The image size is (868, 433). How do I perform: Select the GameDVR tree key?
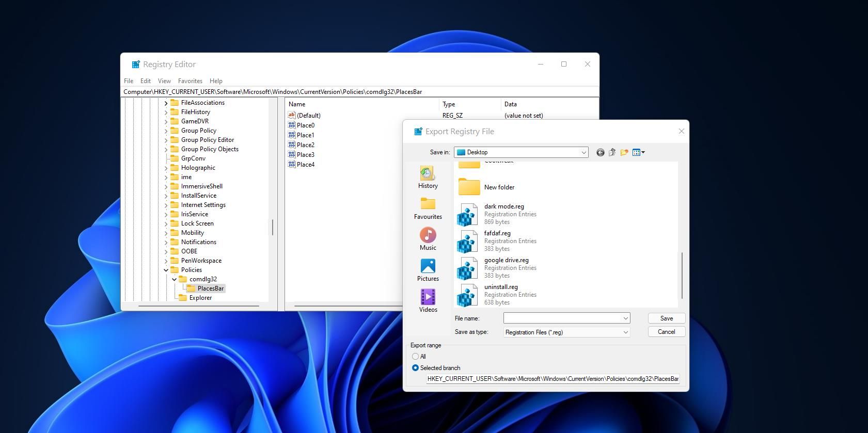195,121
